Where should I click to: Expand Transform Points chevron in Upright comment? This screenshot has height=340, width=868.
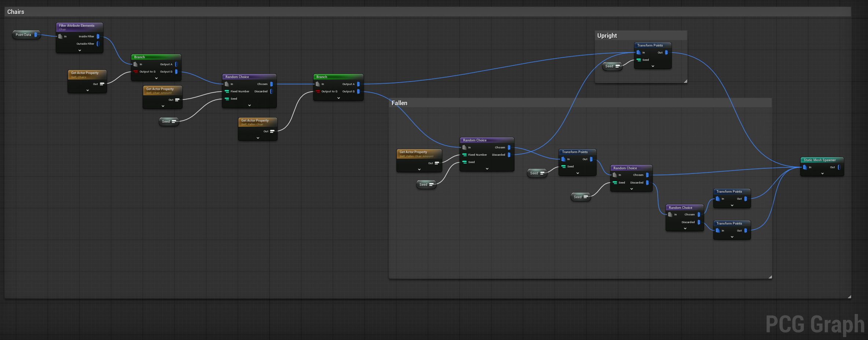[653, 66]
